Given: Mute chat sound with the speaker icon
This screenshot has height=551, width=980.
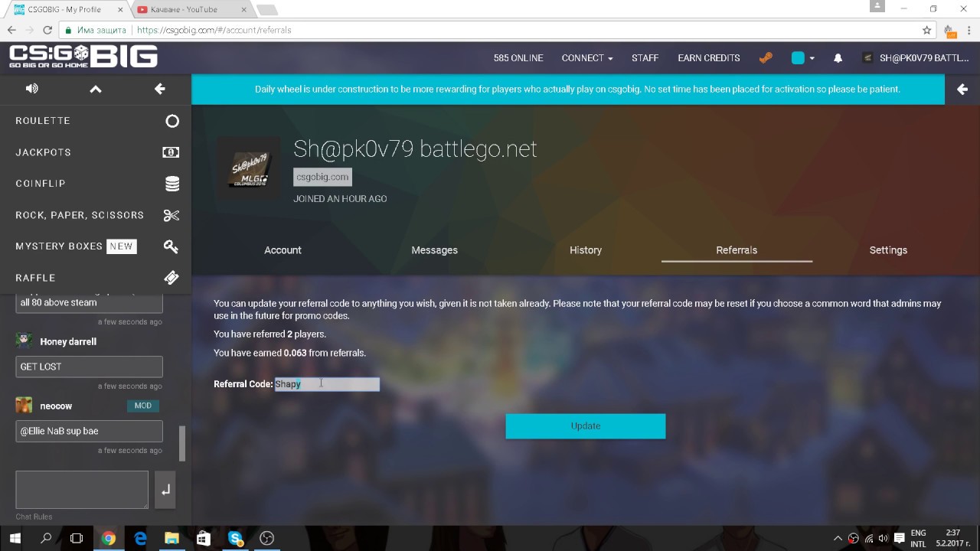Looking at the screenshot, I should (31, 89).
